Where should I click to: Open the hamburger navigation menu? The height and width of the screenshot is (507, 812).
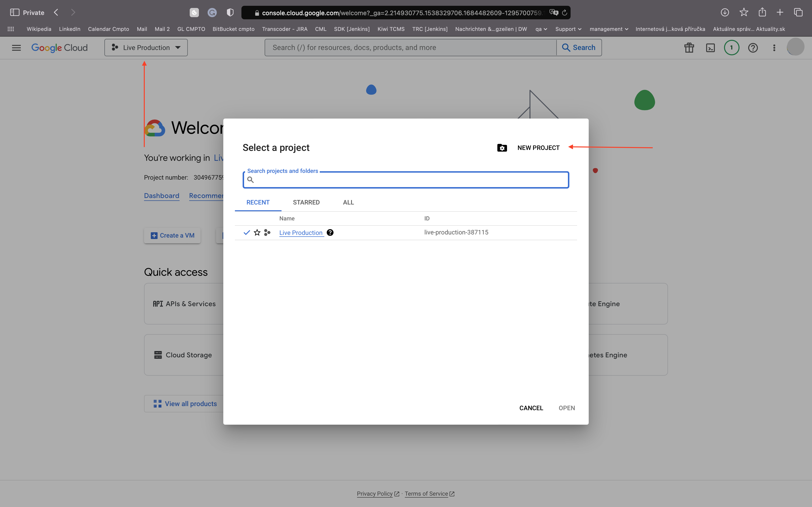pyautogui.click(x=16, y=48)
